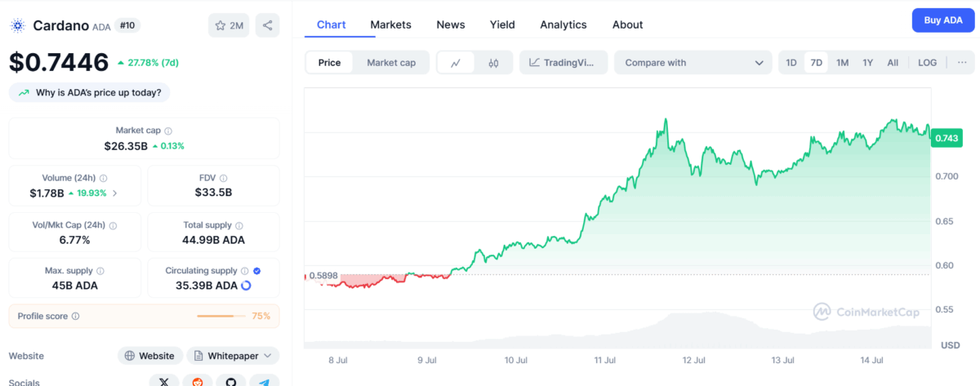Open the Compare with dropdown

tap(693, 63)
